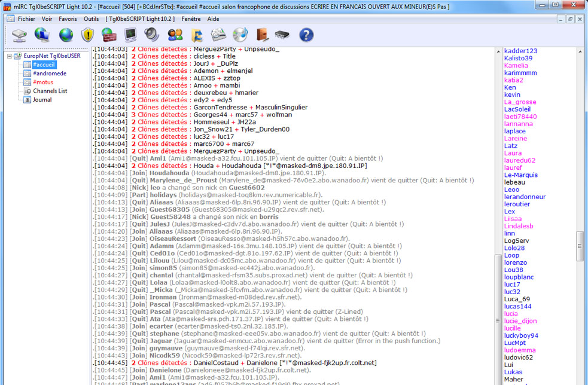Click the memory chip icon
This screenshot has width=588, height=385.
pos(282,35)
